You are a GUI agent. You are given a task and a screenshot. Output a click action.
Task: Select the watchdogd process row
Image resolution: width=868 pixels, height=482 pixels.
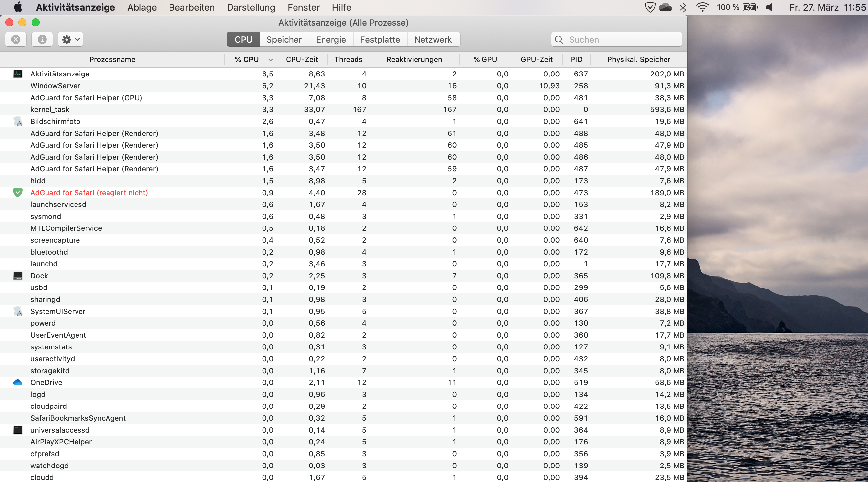[343, 466]
